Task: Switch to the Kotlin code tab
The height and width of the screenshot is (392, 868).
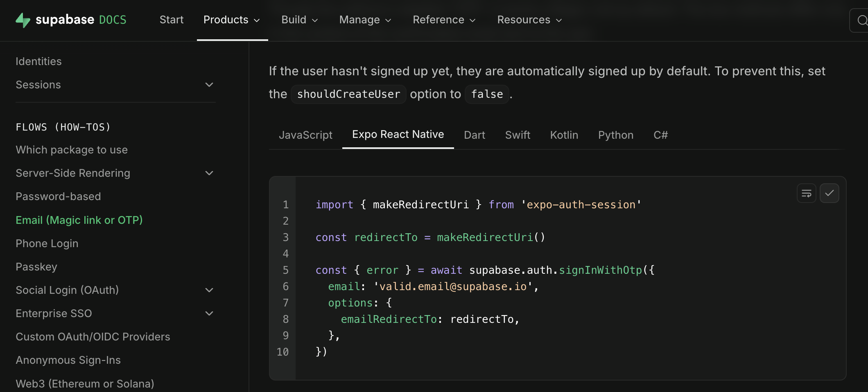Action: pos(564,135)
